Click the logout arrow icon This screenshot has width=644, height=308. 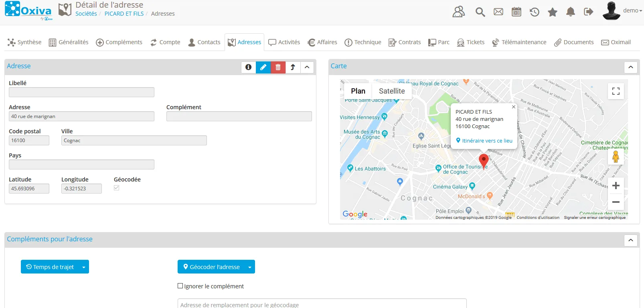tap(588, 12)
